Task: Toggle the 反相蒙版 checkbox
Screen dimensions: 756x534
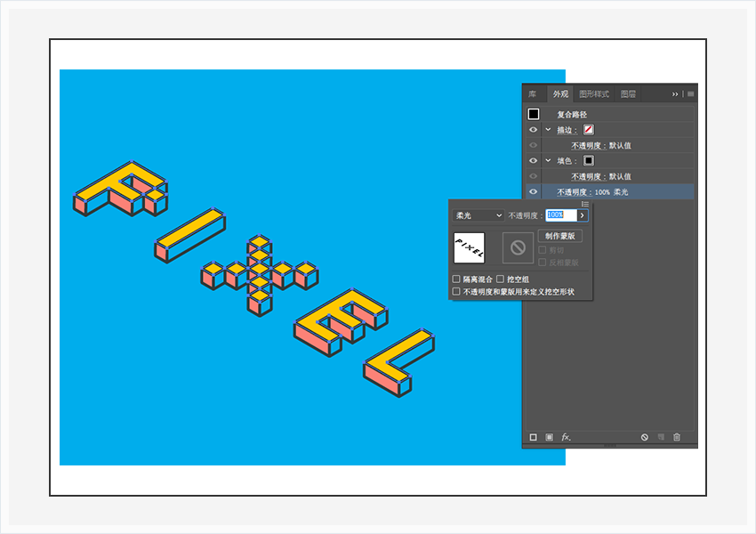Action: pyautogui.click(x=542, y=262)
